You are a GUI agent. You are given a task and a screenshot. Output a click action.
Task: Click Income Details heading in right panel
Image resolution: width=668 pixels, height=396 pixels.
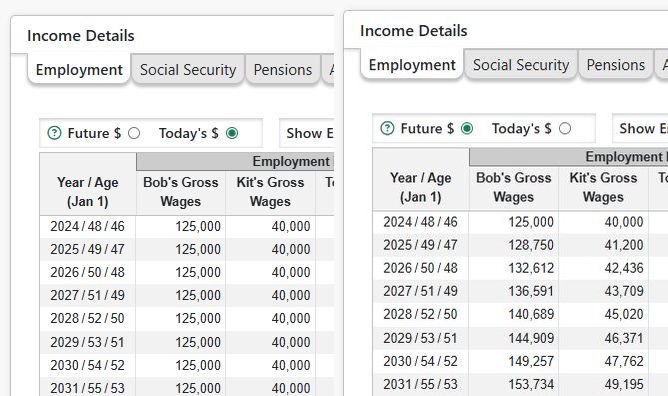pos(414,31)
